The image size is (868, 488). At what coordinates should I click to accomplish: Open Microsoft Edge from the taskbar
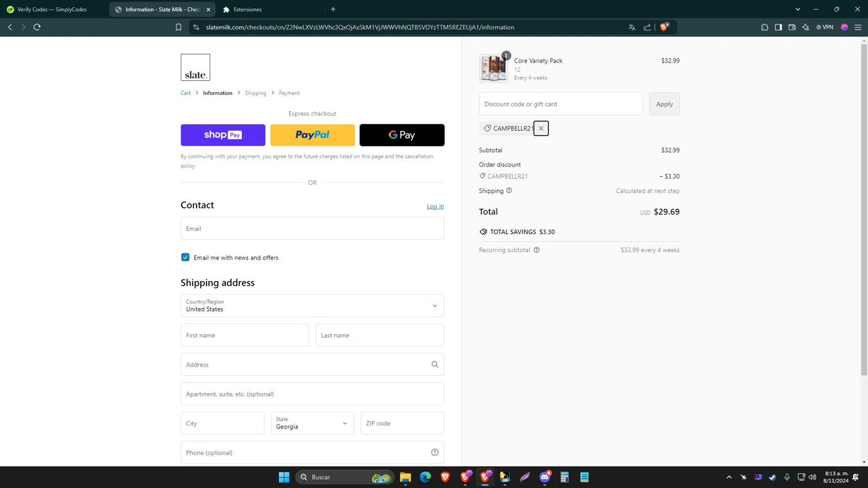point(425,477)
